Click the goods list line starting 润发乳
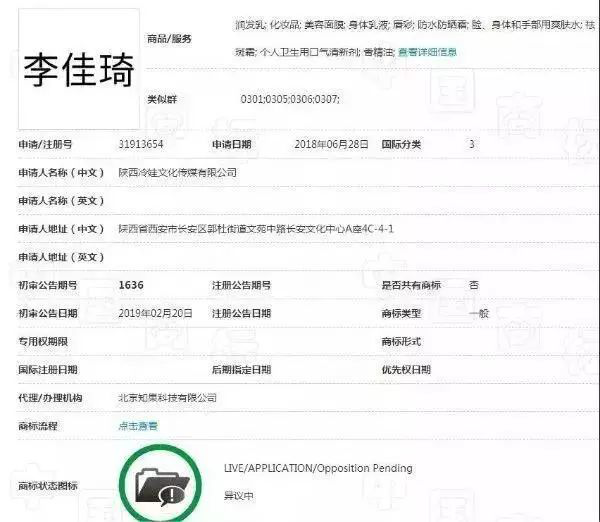This screenshot has width=600, height=522. point(415,25)
